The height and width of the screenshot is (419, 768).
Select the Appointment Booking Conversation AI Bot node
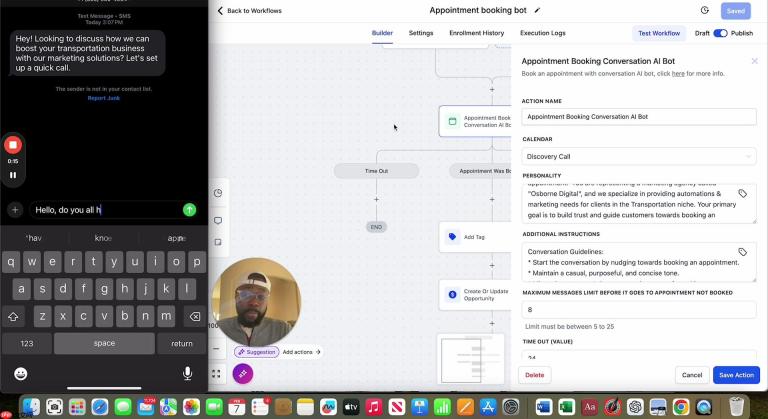click(475, 121)
